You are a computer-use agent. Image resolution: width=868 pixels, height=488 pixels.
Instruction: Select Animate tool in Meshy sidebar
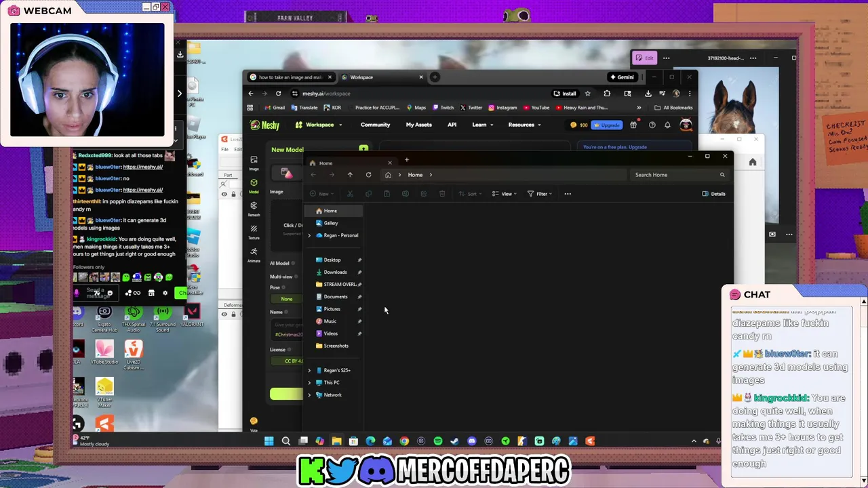(x=254, y=254)
